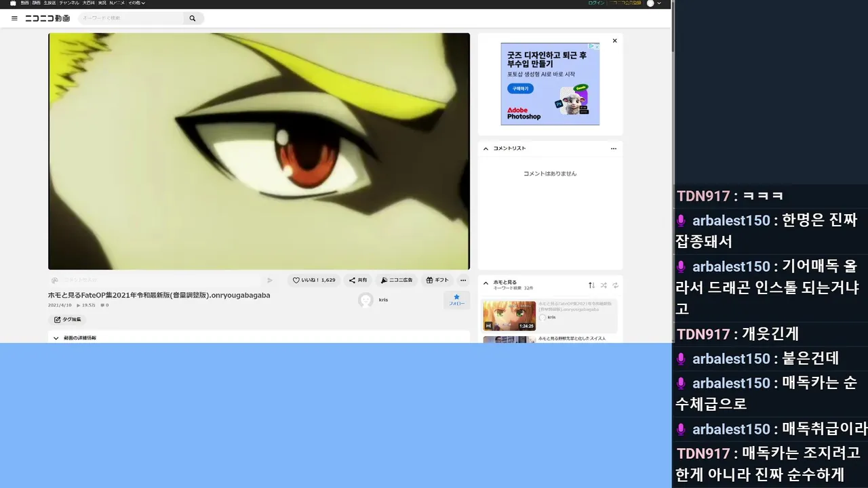Click the Niconico Douga logo
The width and height of the screenshot is (868, 488).
47,18
